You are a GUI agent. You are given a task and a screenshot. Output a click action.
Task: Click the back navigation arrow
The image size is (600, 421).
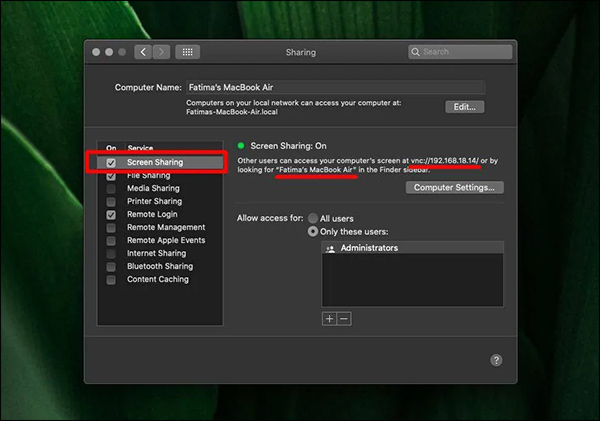click(143, 52)
